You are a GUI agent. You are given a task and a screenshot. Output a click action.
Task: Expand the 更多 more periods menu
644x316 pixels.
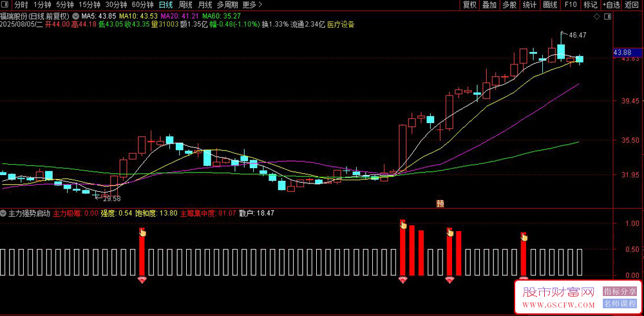(252, 5)
